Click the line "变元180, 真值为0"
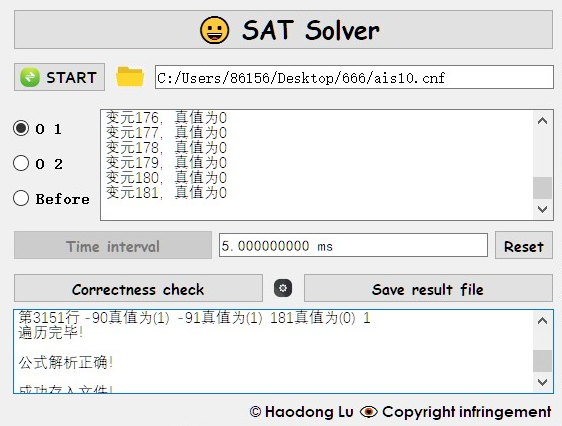This screenshot has height=426, width=562. tap(166, 178)
